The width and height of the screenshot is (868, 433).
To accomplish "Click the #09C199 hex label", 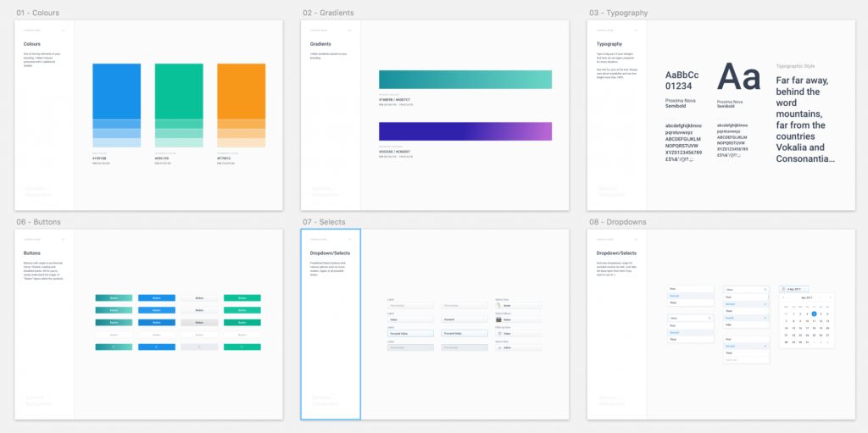I will [x=162, y=158].
